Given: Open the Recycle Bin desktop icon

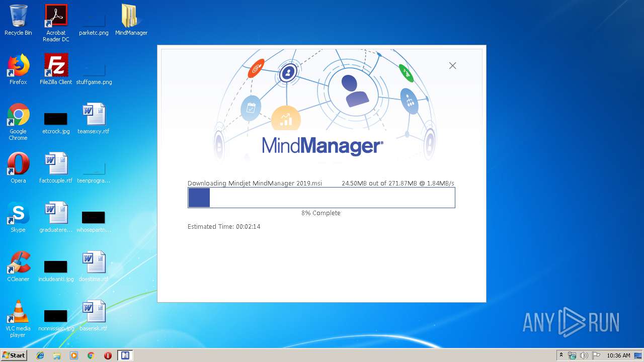Looking at the screenshot, I should pos(18,20).
